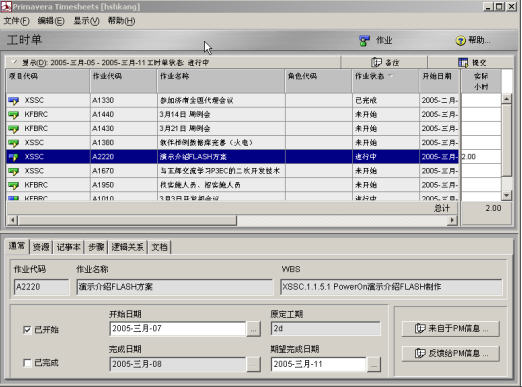
Task: Sort by 开始日期 column header
Action: click(439, 81)
